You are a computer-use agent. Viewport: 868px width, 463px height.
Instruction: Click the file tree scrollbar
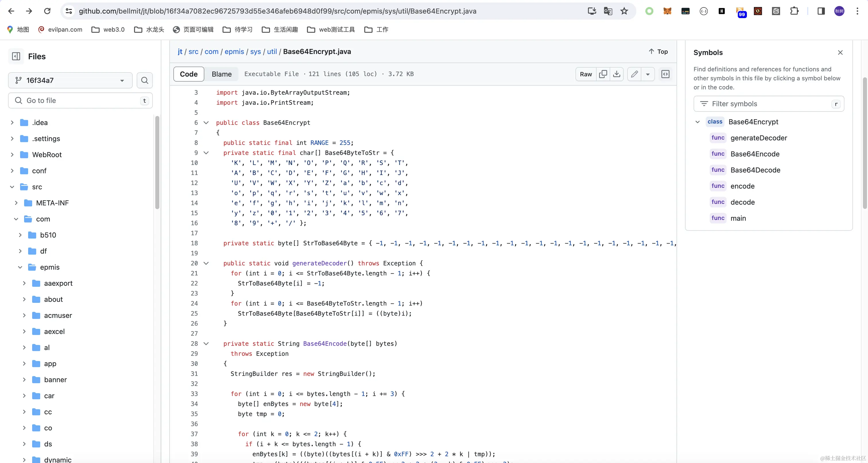pos(157,162)
